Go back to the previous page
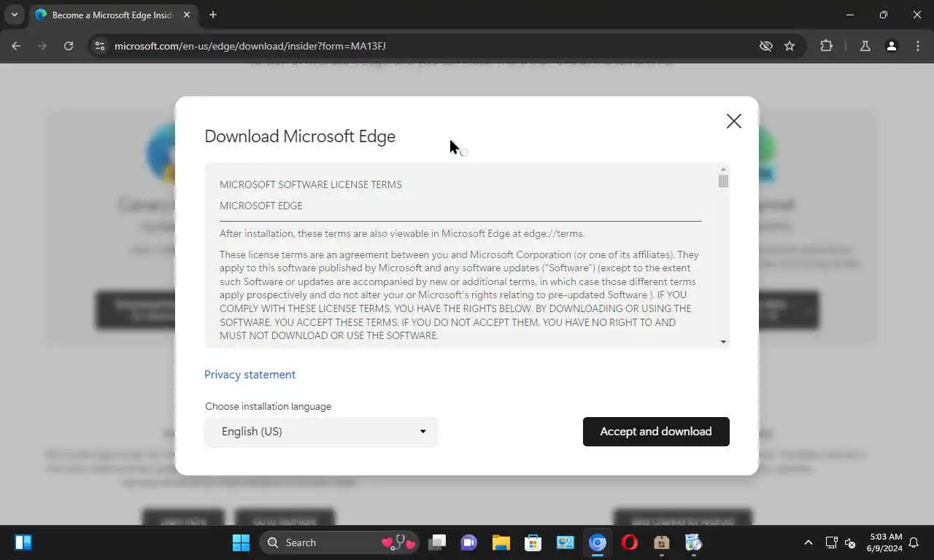Screen dimensions: 934x560 [16, 46]
